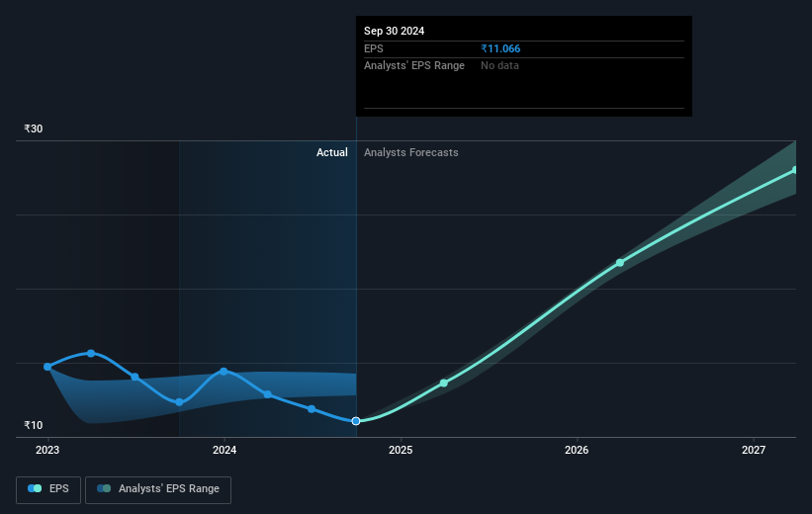
Task: Click the late-2023 EPS low point
Action: click(x=179, y=402)
